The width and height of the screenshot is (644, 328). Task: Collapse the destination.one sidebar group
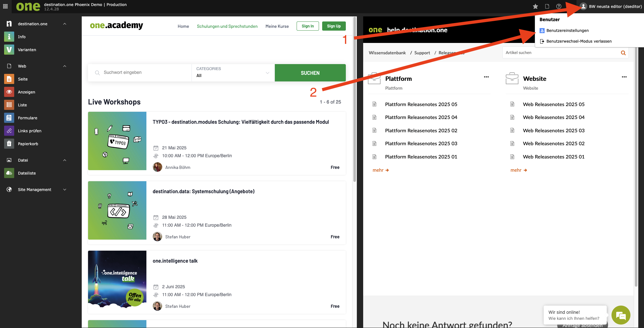(65, 24)
